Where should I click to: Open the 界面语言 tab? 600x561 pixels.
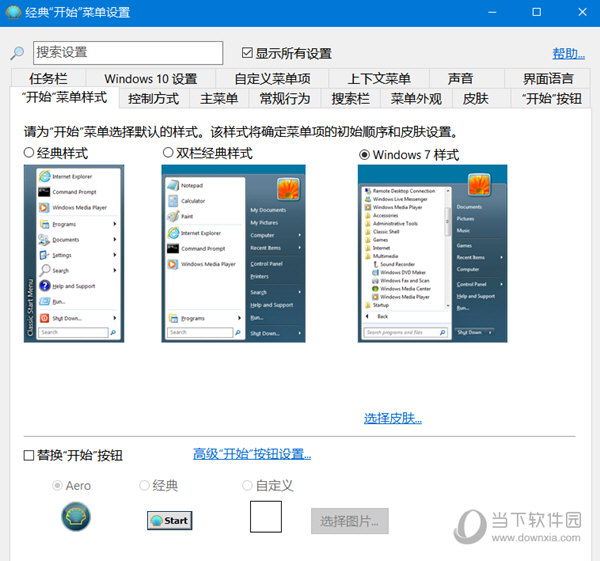pyautogui.click(x=548, y=79)
